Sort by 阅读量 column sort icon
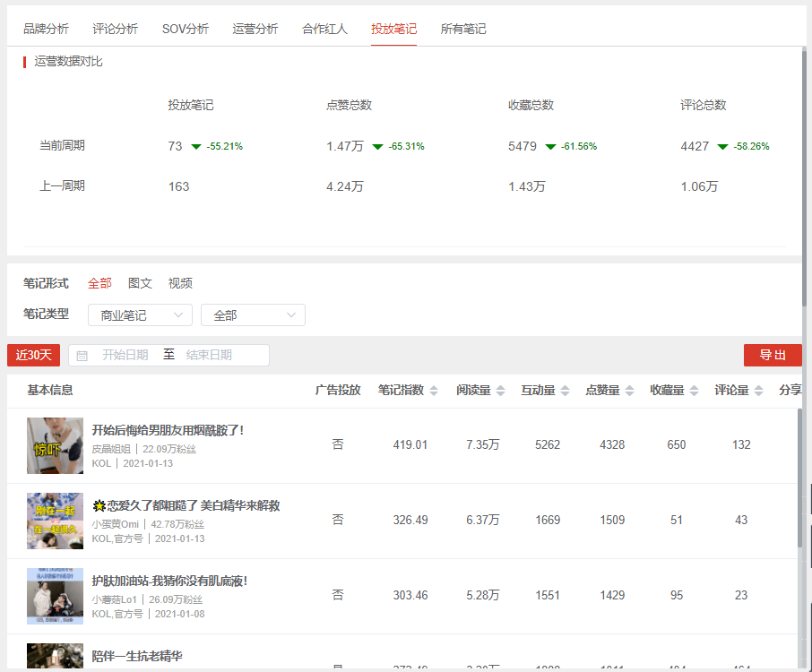Image resolution: width=812 pixels, height=672 pixels. (500, 391)
